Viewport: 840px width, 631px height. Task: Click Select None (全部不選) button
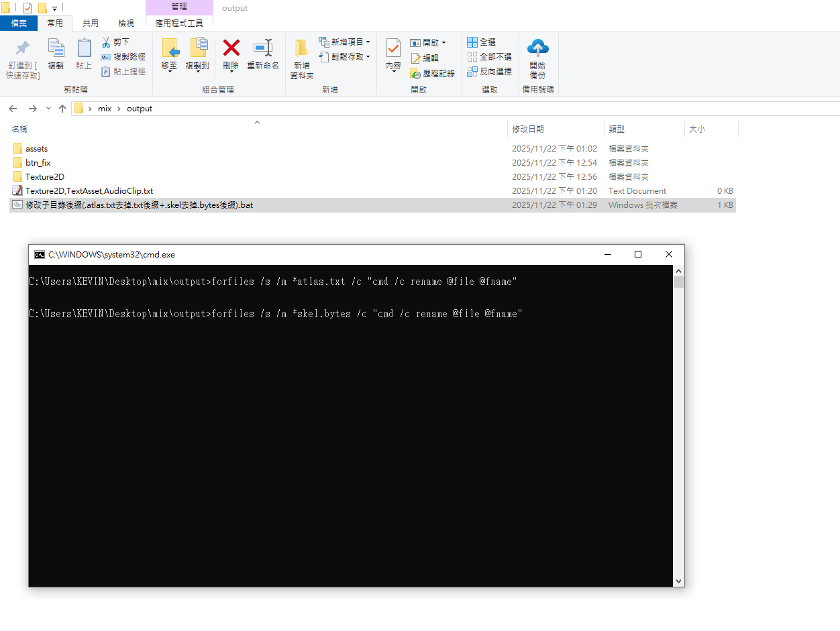pos(489,57)
